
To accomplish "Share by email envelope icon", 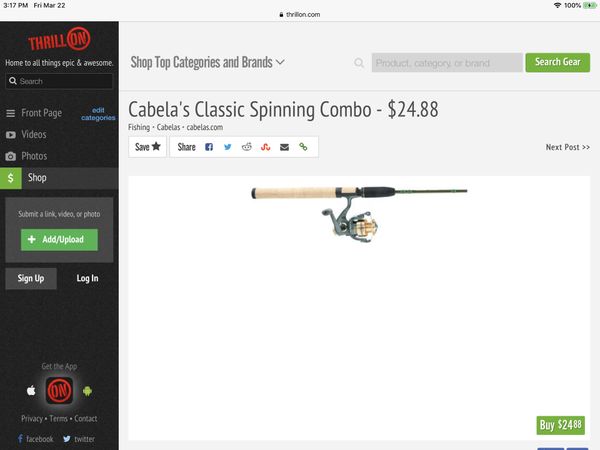I will click(x=284, y=147).
